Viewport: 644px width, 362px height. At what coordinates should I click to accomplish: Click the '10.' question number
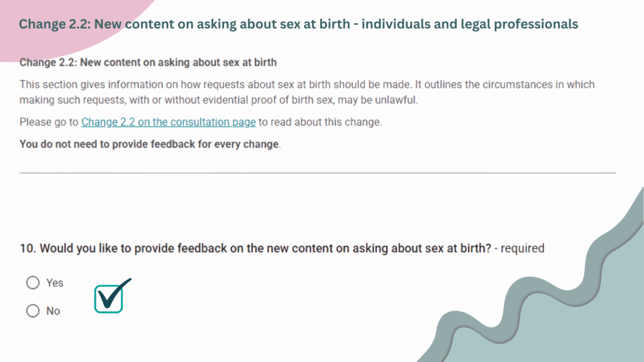(28, 248)
